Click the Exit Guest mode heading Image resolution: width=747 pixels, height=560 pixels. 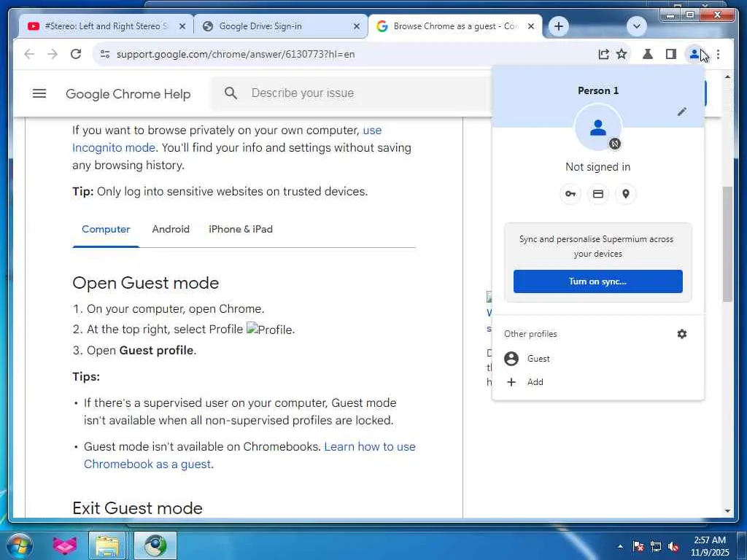[x=138, y=508]
